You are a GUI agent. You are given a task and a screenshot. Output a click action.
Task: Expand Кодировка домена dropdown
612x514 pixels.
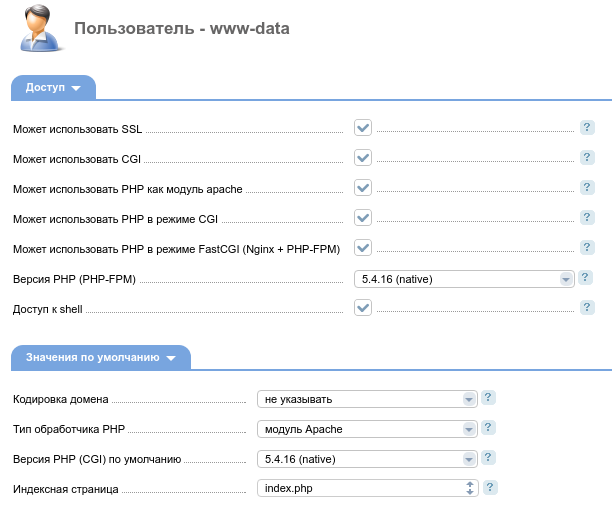click(x=366, y=399)
